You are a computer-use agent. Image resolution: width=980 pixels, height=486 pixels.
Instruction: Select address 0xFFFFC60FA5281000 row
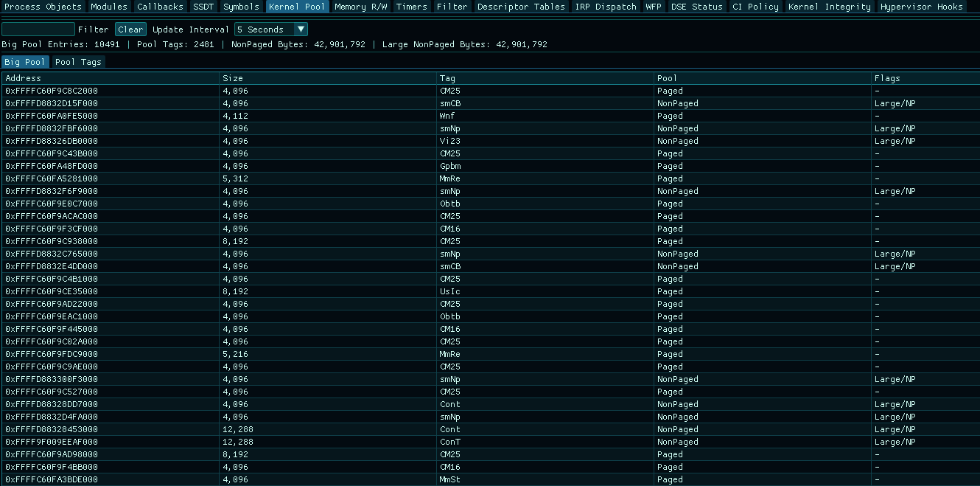pos(491,178)
